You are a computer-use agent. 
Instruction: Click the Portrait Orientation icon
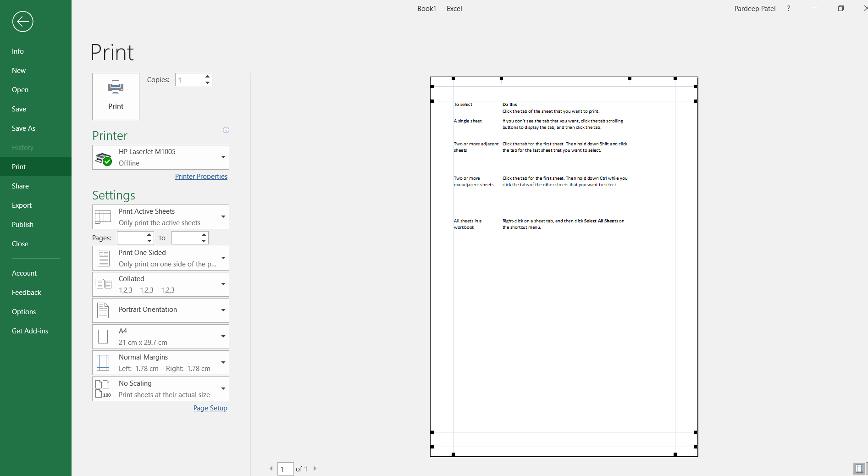[103, 310]
